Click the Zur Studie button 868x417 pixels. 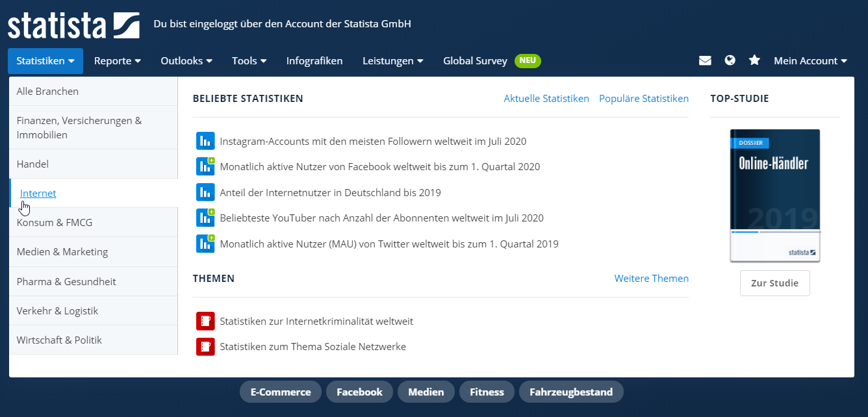click(774, 283)
